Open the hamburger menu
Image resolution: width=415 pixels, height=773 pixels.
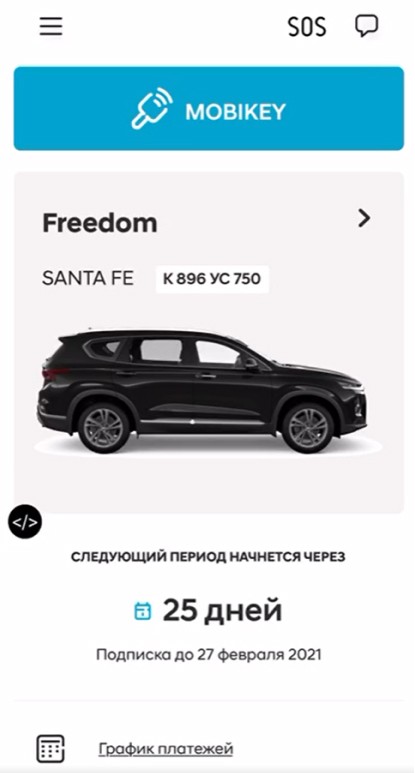pyautogui.click(x=51, y=26)
